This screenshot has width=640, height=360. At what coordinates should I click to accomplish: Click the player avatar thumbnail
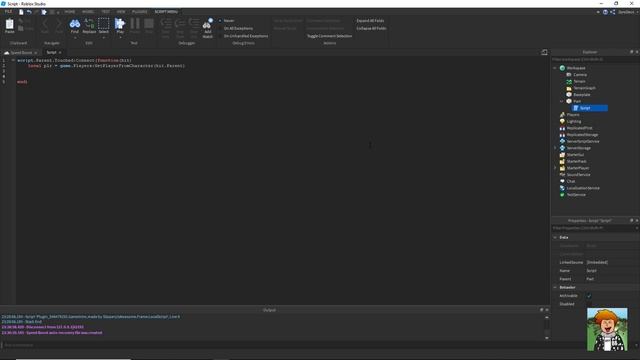[607, 329]
